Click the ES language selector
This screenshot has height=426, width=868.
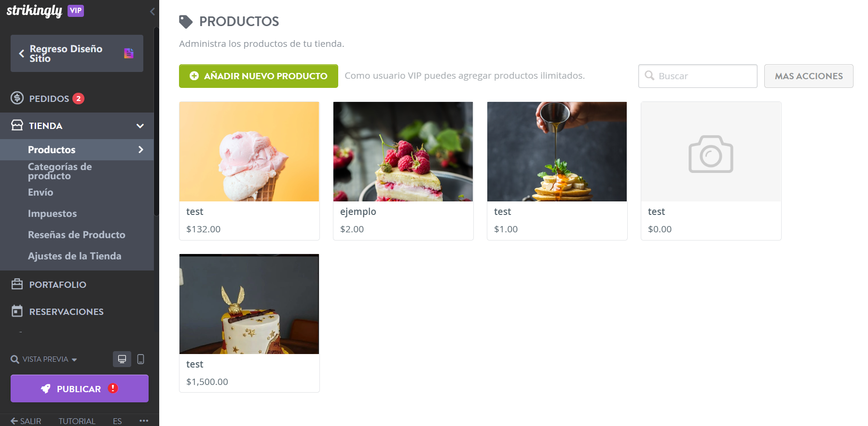click(x=117, y=421)
